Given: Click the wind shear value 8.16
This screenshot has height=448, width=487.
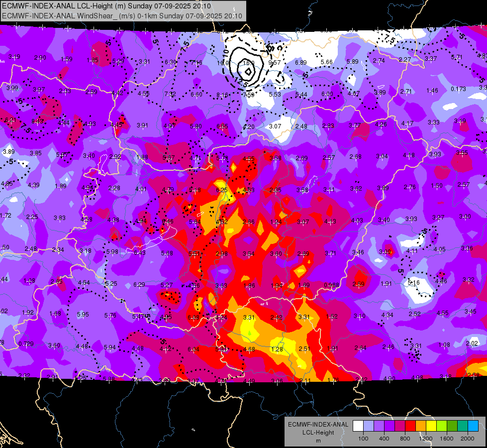Looking at the screenshot, I should 222,95.
